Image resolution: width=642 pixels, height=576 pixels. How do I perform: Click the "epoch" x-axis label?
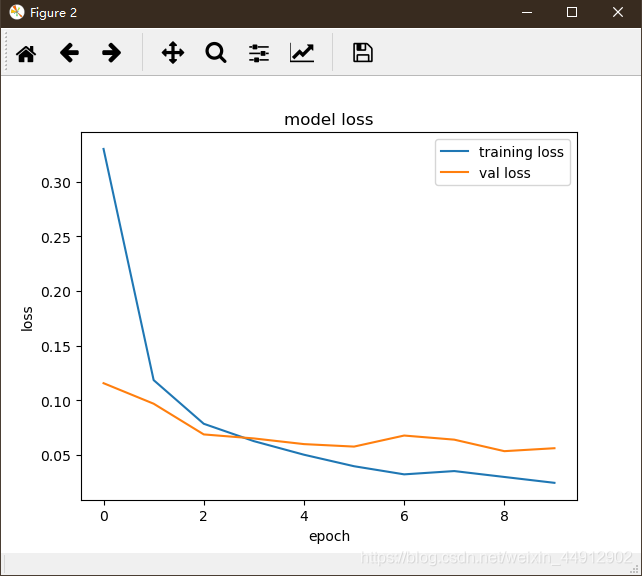[329, 536]
